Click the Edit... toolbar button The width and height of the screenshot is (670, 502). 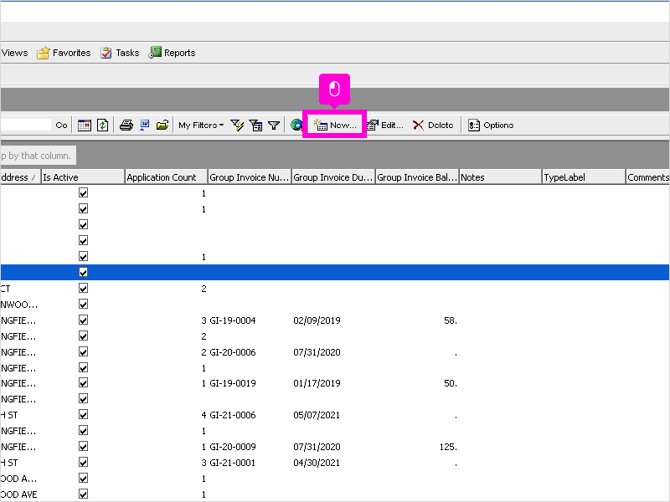coord(385,125)
